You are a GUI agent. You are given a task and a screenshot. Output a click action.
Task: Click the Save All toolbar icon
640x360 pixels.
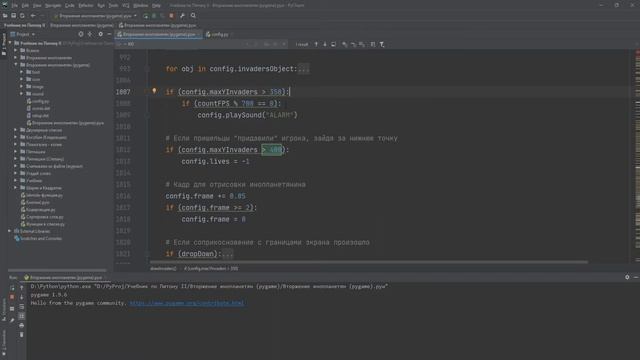13,16
